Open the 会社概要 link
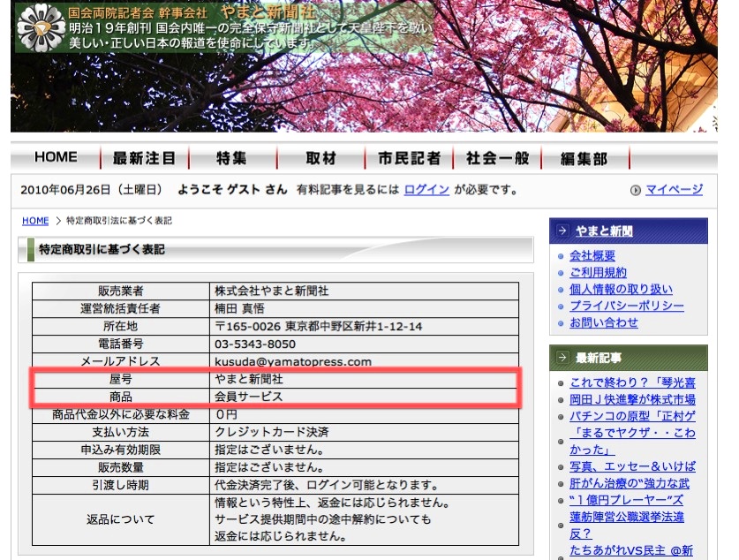This screenshot has height=560, width=739. point(592,255)
